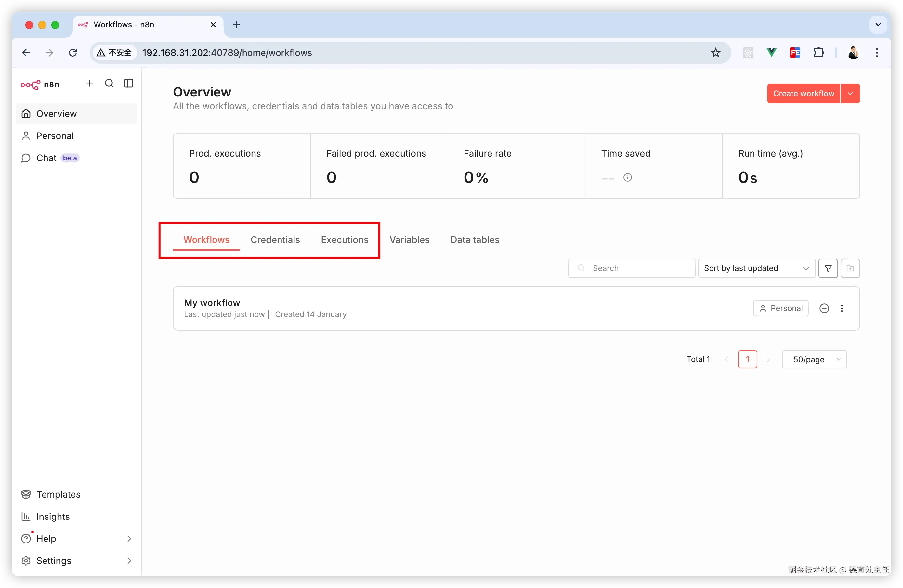Click the n8n plus add icon in sidebar
This screenshot has height=588, width=903.
click(x=89, y=83)
